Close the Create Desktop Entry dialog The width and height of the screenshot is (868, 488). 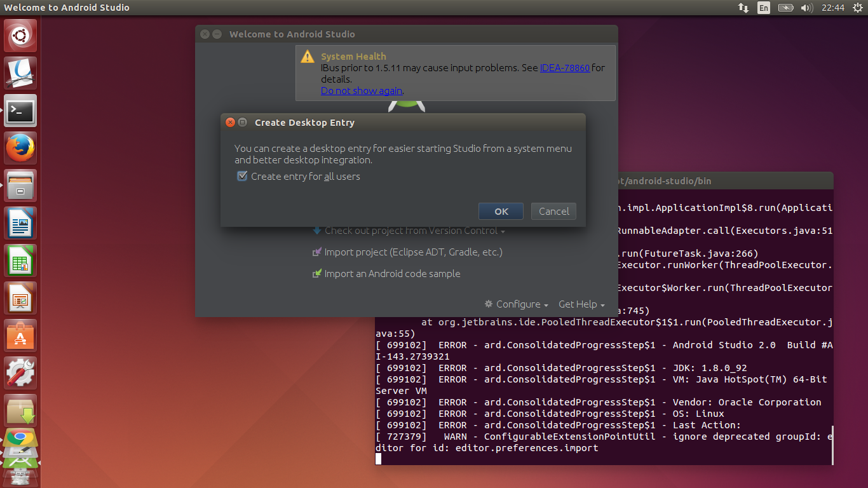pyautogui.click(x=230, y=122)
